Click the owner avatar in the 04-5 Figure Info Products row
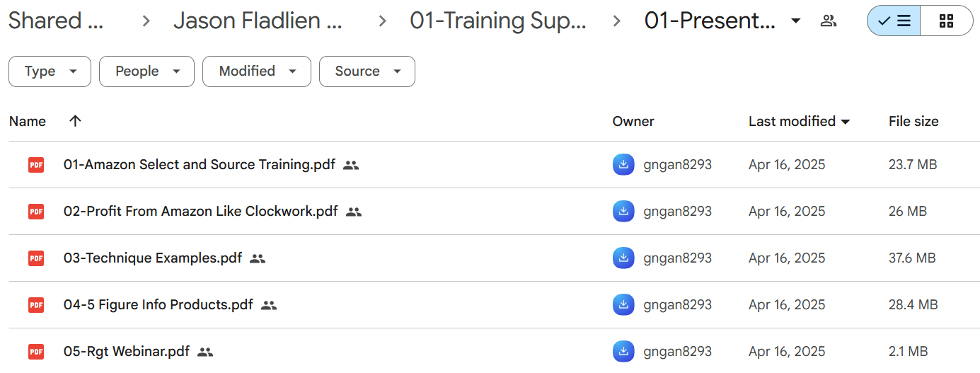980x373 pixels. coord(623,305)
